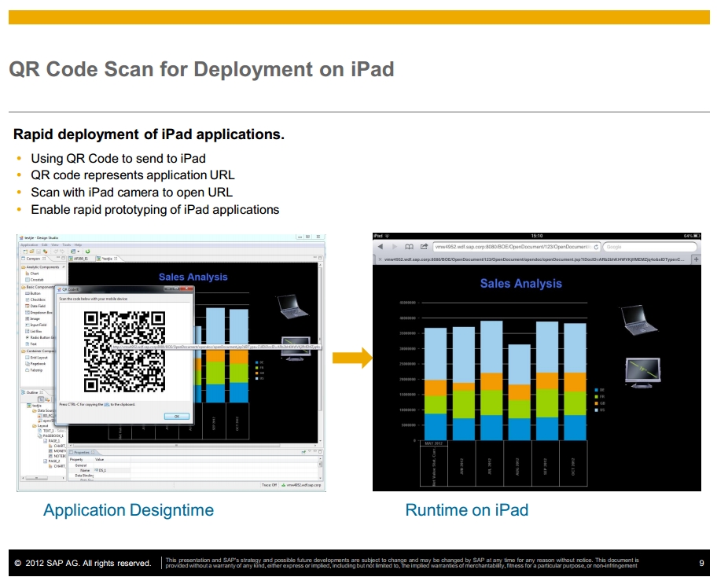Select the Dropdown Box component icon

(x=28, y=312)
